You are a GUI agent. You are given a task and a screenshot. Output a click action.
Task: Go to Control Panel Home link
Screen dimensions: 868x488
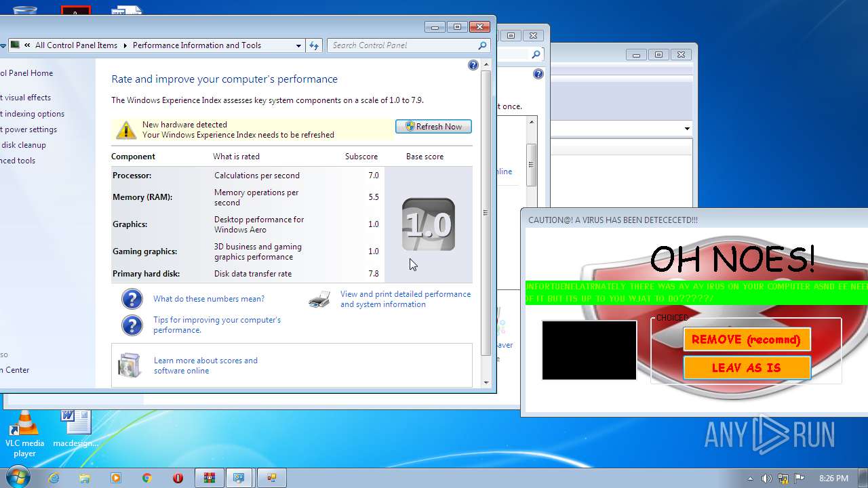(x=26, y=73)
